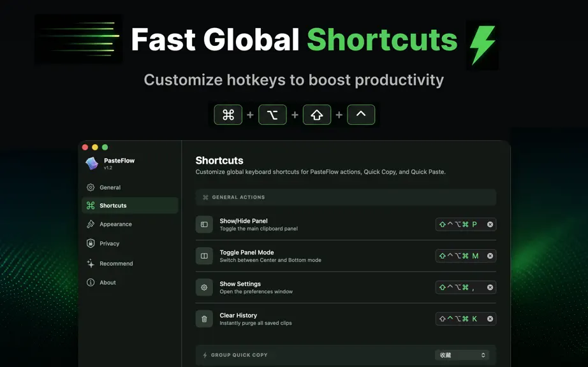Click the Show/Hide Panel row icon

click(x=204, y=224)
